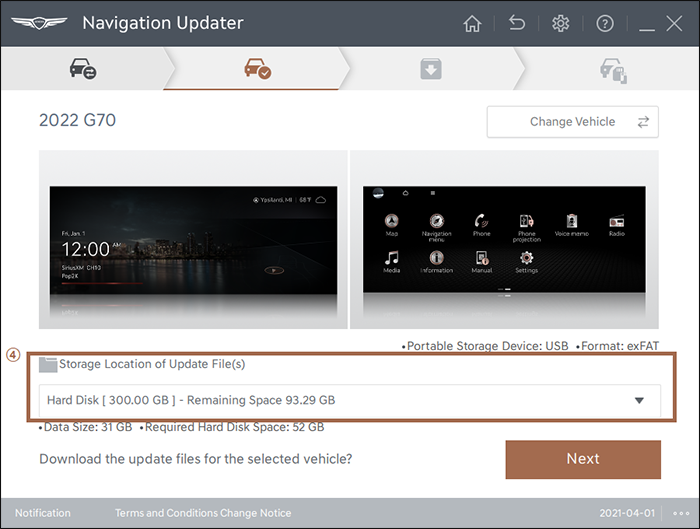Click the Next button
The image size is (700, 529).
coord(583,459)
